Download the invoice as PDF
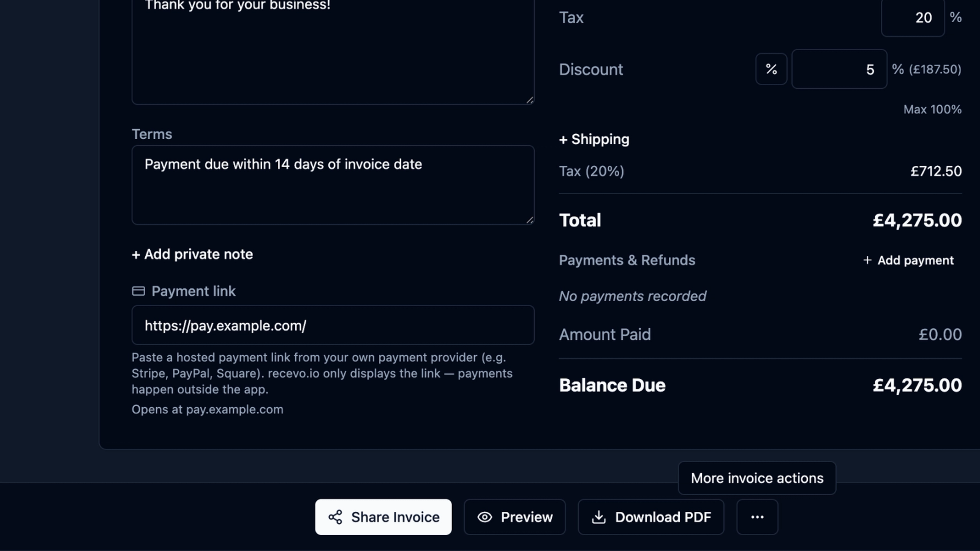980x551 pixels. pos(651,517)
